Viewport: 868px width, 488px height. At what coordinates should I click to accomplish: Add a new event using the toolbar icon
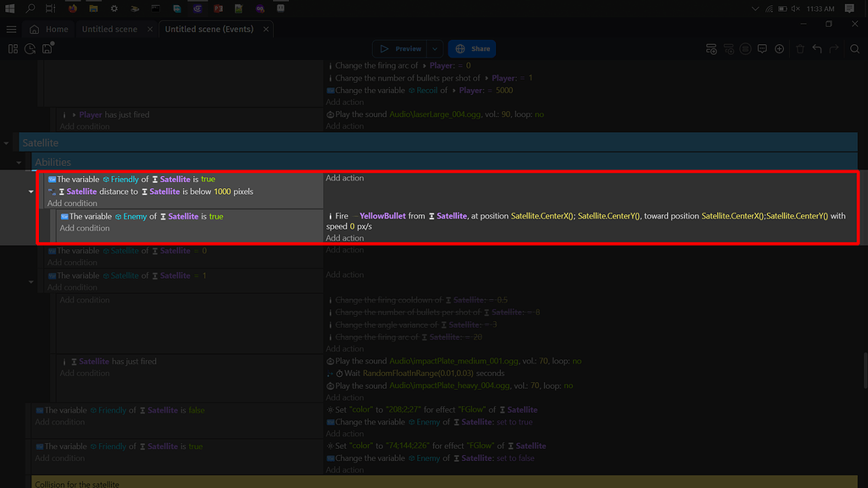click(x=711, y=48)
